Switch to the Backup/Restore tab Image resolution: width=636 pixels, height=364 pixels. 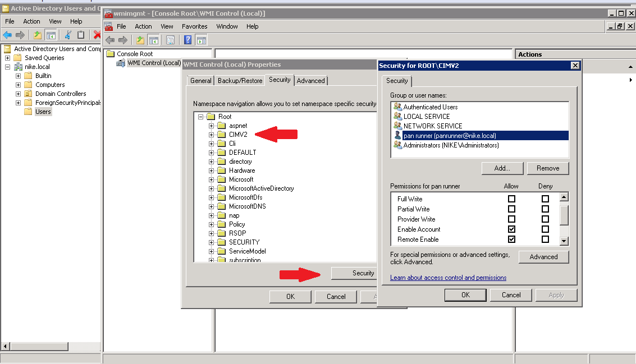pos(240,81)
